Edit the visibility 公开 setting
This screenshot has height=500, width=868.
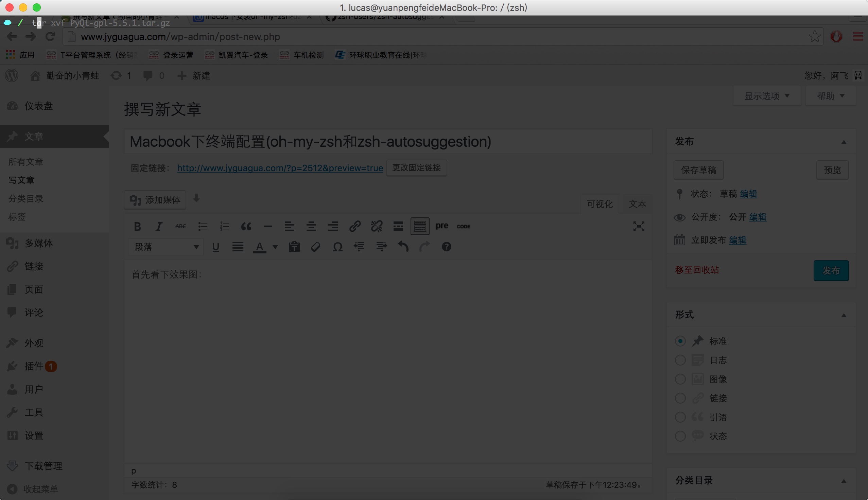pos(758,217)
